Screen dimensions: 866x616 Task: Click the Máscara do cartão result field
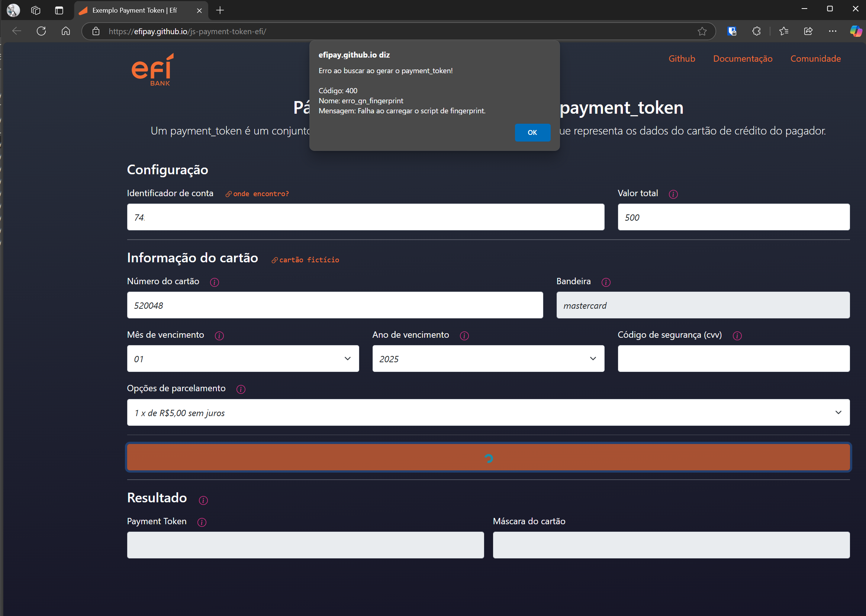[x=671, y=545]
